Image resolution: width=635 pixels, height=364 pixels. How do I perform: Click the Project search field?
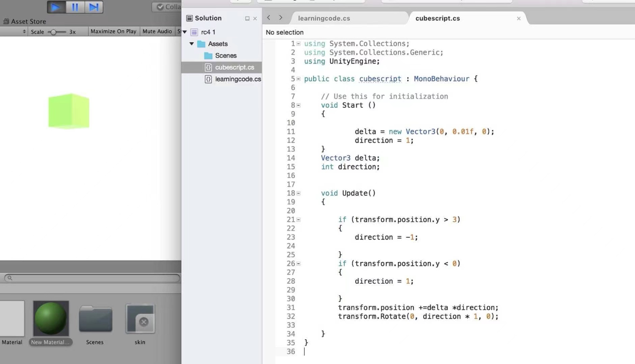pos(92,278)
